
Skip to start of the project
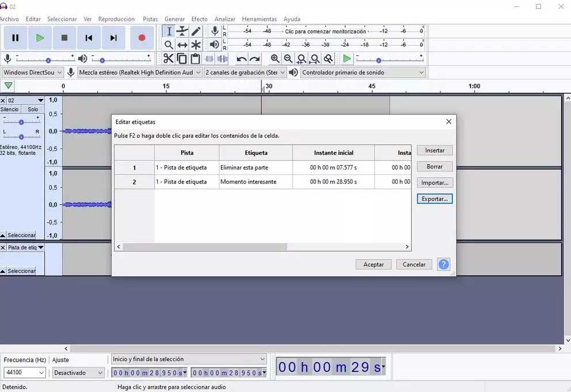(89, 38)
